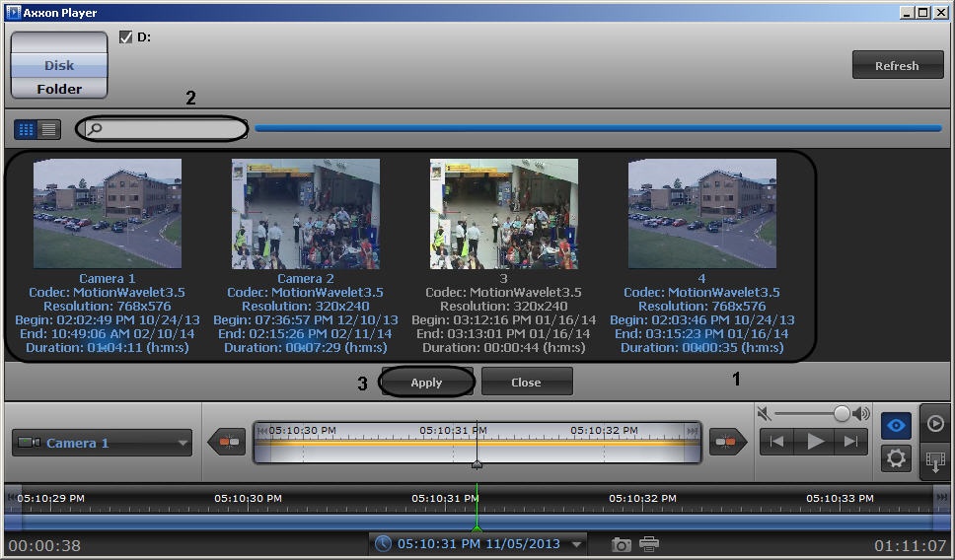Click the circled play mode icon

[934, 423]
